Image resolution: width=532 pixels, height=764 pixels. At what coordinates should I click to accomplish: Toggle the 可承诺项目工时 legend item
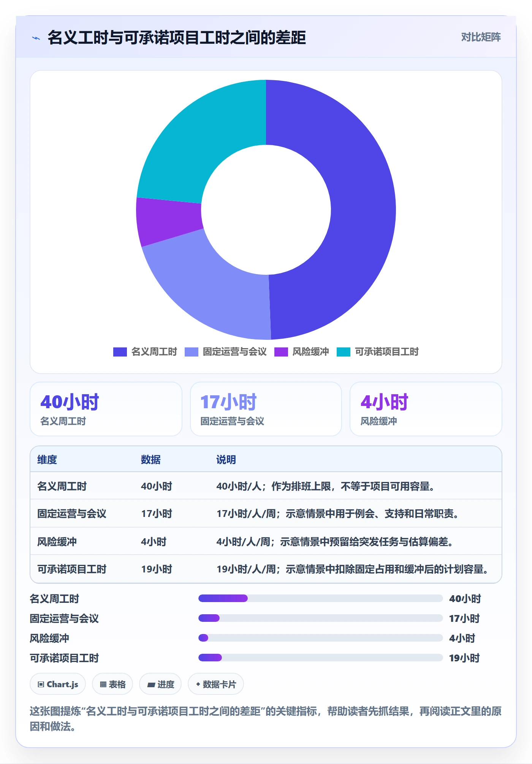tap(378, 352)
